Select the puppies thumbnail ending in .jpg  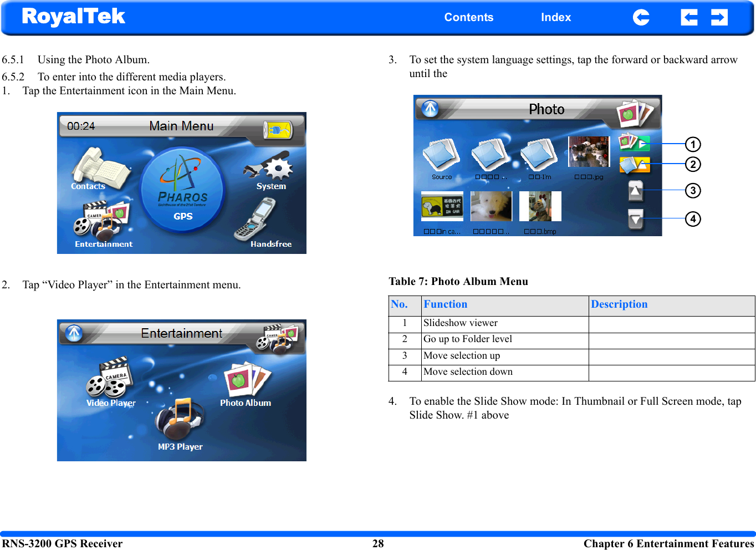(589, 151)
